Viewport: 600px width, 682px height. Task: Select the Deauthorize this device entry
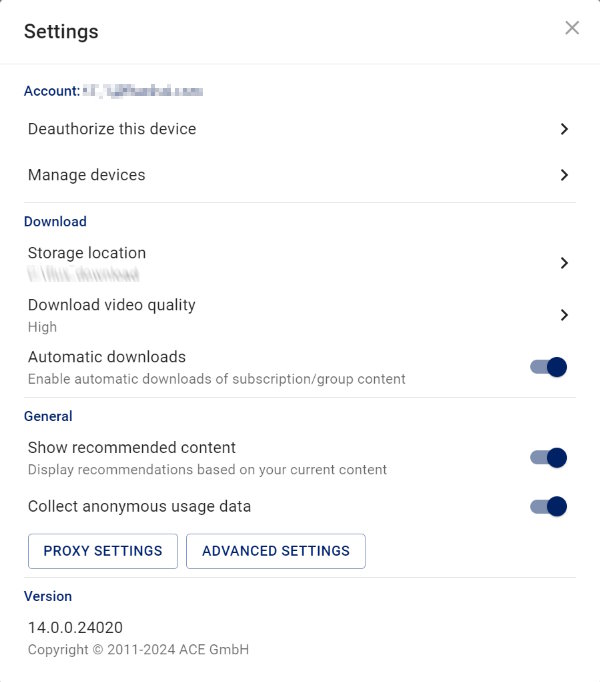coord(112,129)
